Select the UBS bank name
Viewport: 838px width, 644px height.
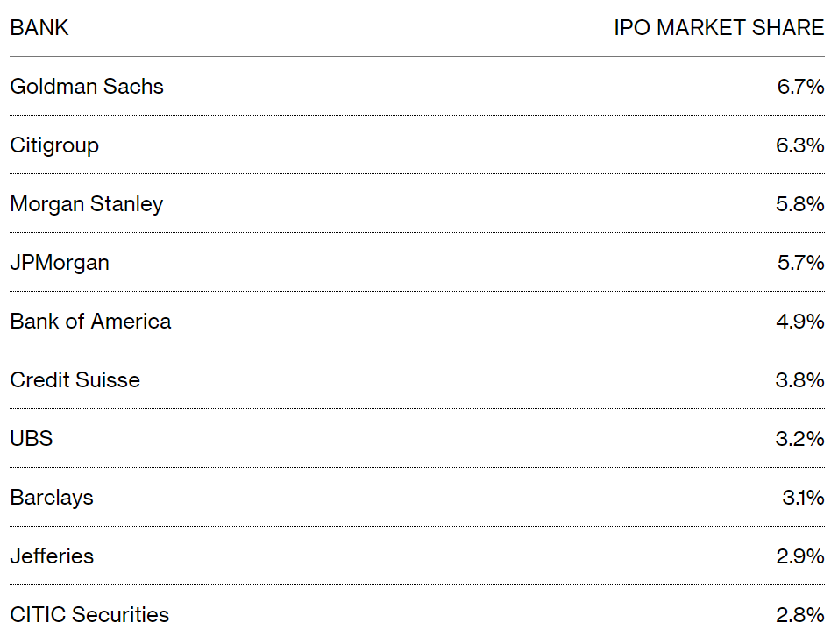click(x=32, y=439)
